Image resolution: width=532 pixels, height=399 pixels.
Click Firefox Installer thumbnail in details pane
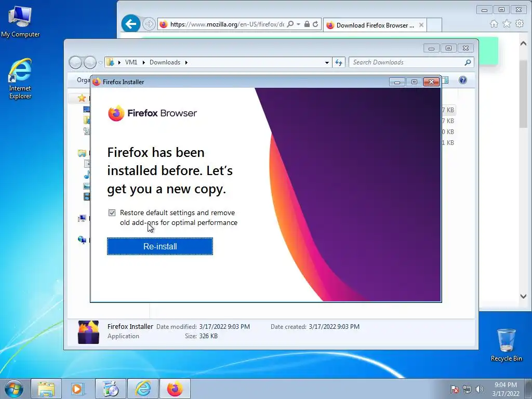coord(88,332)
